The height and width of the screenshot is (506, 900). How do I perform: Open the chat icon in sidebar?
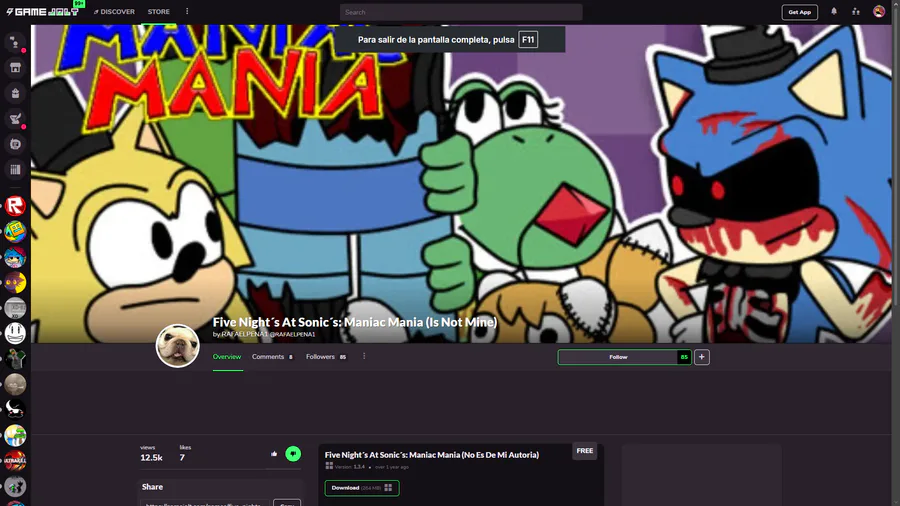[x=15, y=42]
